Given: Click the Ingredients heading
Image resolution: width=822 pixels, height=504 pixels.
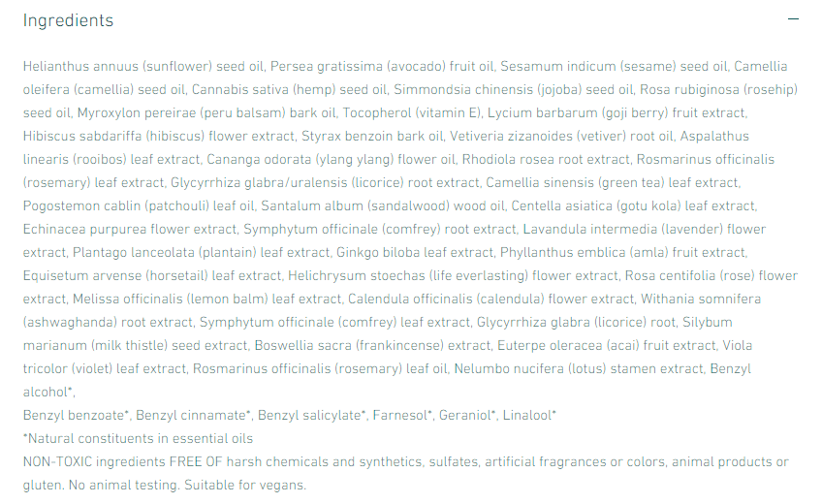Looking at the screenshot, I should point(68,20).
